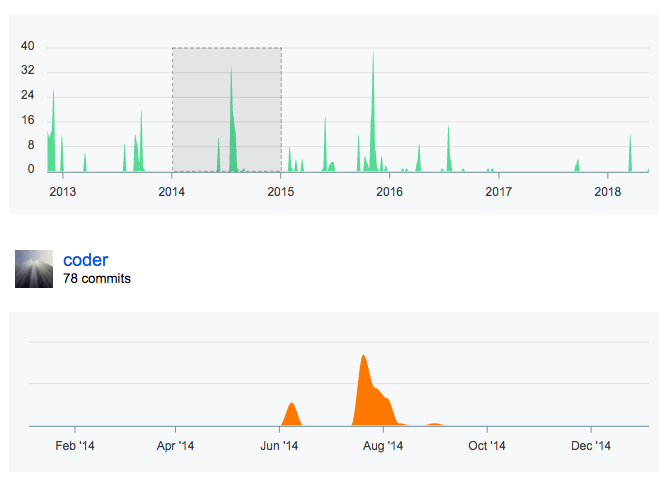Click the Feb '14 axis label
The width and height of the screenshot is (665, 483).
click(75, 446)
